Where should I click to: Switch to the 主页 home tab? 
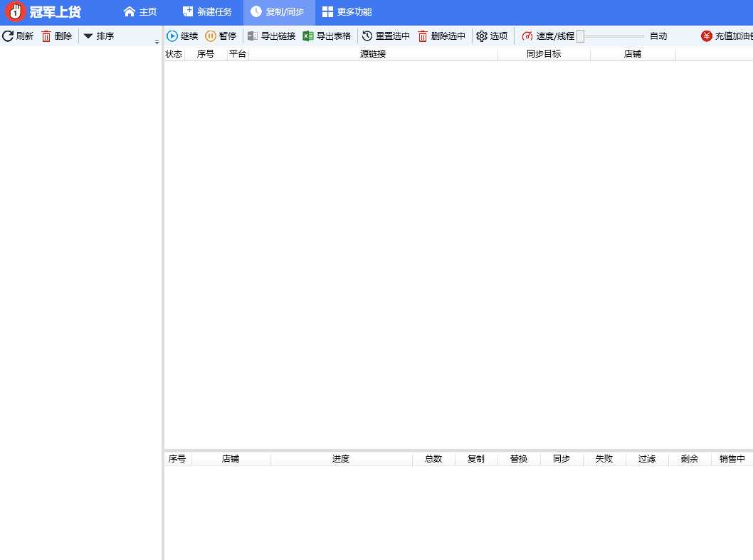tap(139, 12)
